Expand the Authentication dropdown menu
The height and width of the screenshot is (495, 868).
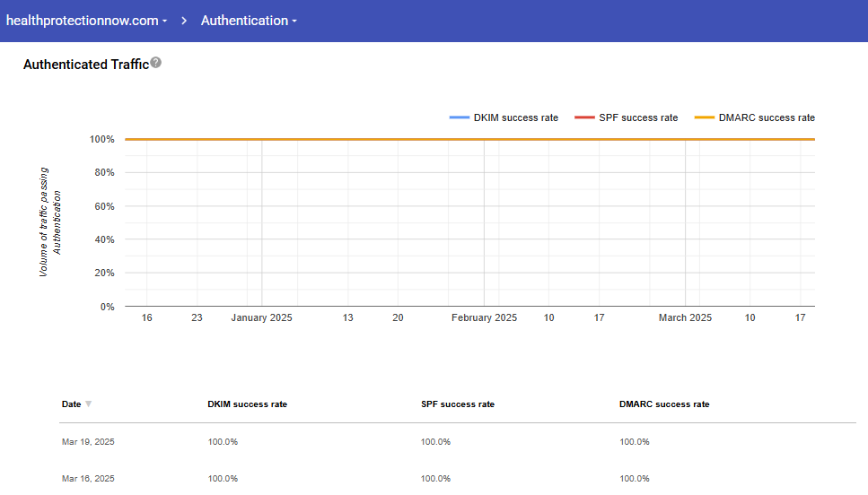pos(249,21)
